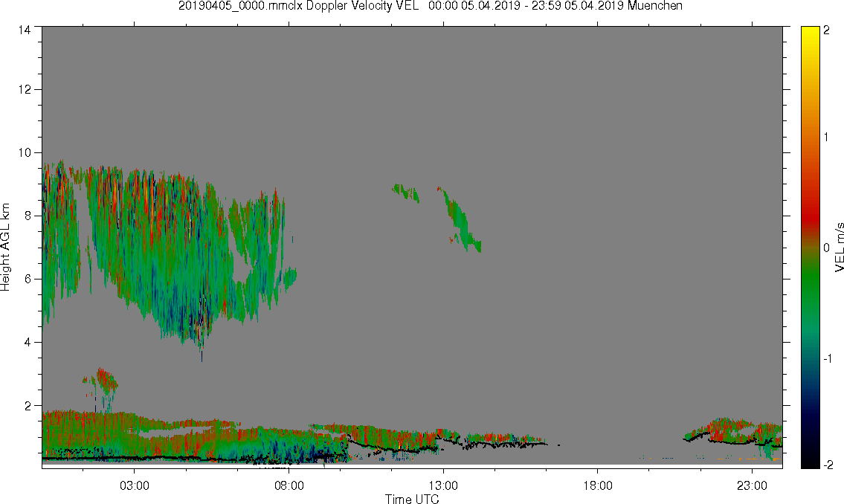Click the 18:00 time tick label
Screen dimensions: 844x504
pyautogui.click(x=597, y=485)
